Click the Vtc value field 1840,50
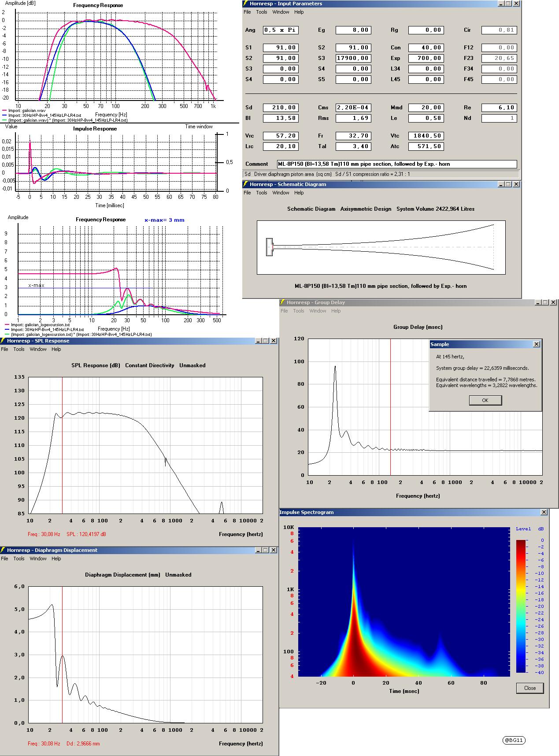This screenshot has height=756, width=559. coord(426,136)
